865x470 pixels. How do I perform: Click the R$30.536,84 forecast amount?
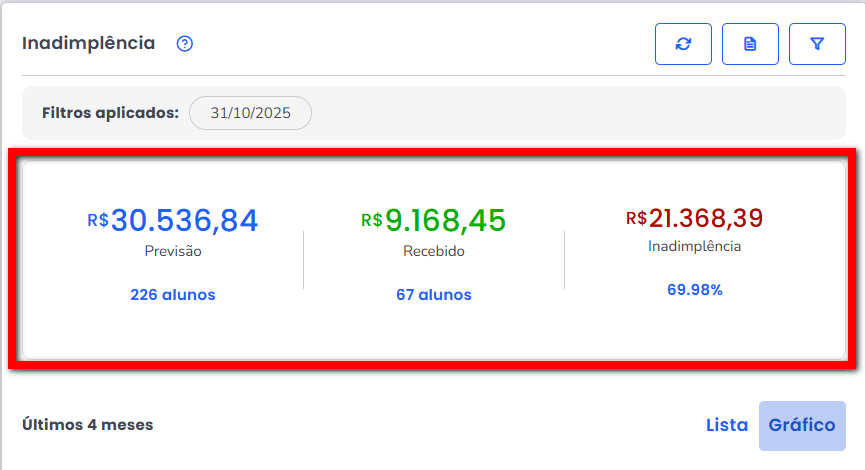[173, 220]
